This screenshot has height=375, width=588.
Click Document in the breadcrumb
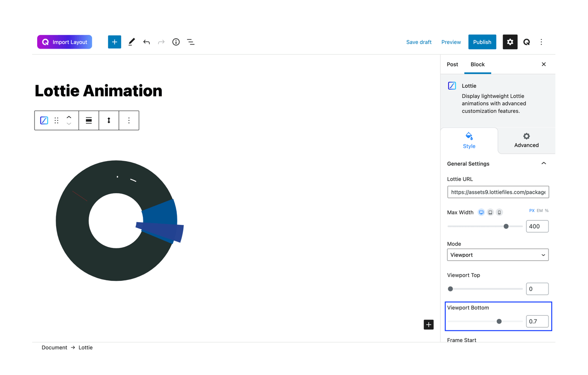click(54, 347)
